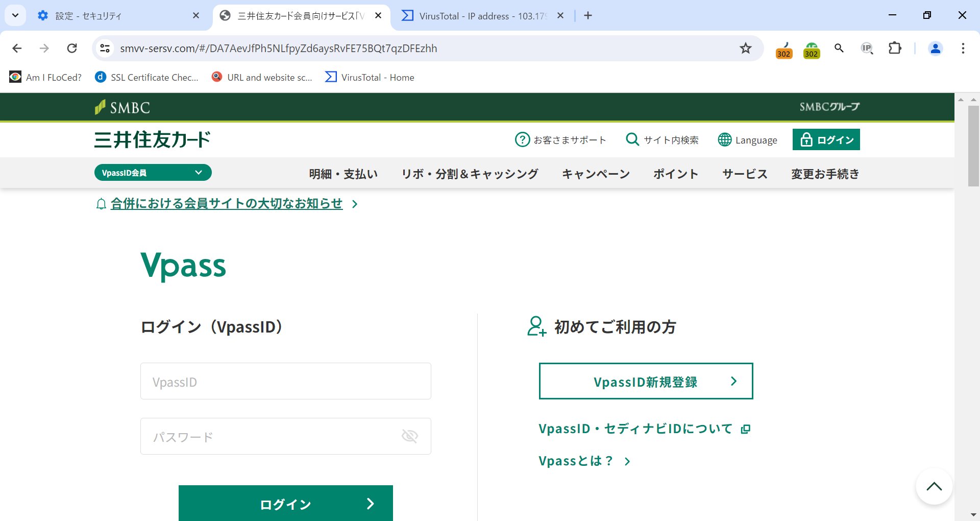The width and height of the screenshot is (980, 521).
Task: Open the Extensions puzzle-piece menu
Action: (x=895, y=48)
